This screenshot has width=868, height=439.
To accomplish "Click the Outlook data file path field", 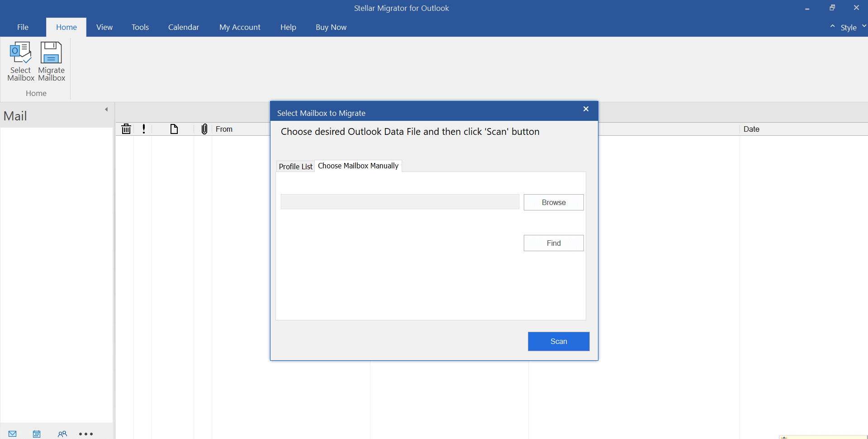I will click(399, 201).
